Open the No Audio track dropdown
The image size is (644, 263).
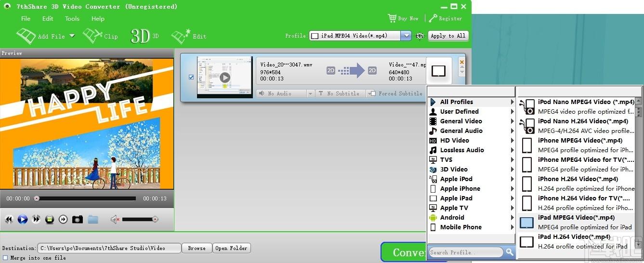click(x=310, y=93)
